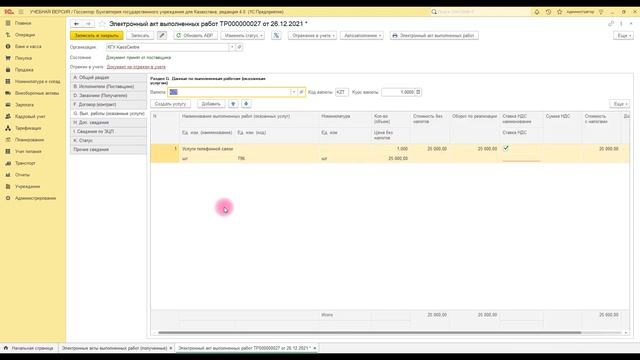
Task: Open the linked organization via the icon beside the Организация field
Action: [240, 47]
